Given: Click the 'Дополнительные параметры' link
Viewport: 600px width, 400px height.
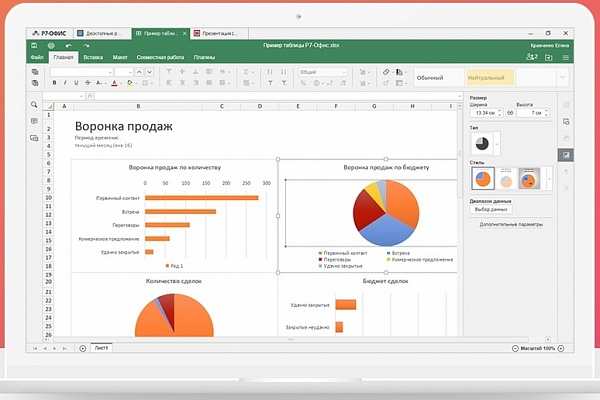Looking at the screenshot, I should 511,224.
